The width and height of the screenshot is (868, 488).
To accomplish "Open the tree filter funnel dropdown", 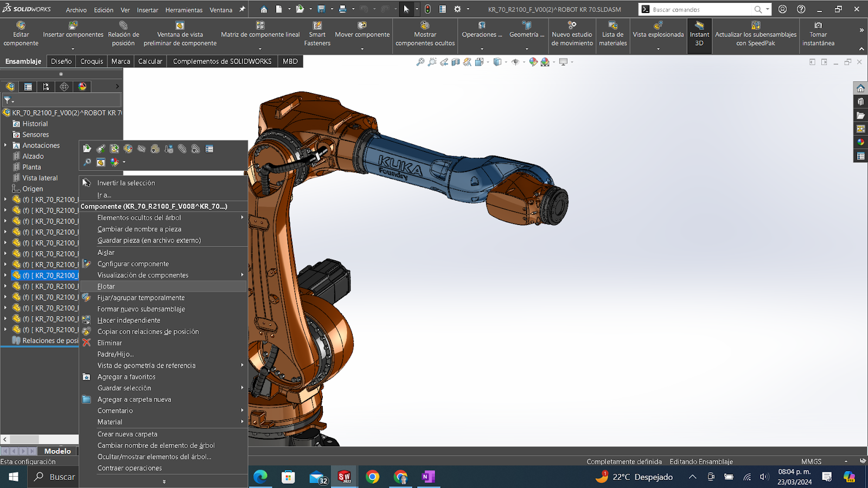I will pos(8,100).
